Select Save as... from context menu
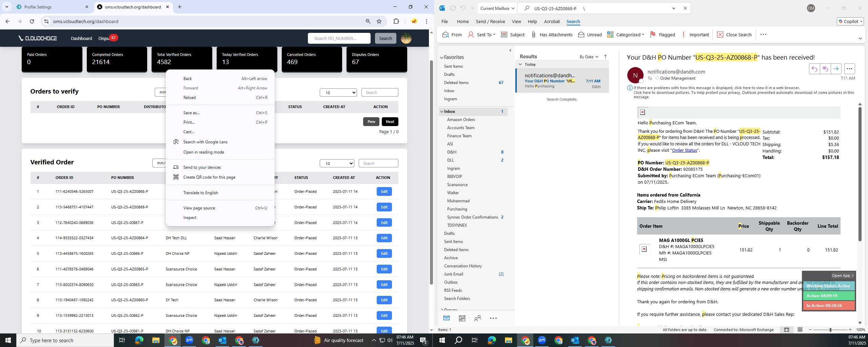The height and width of the screenshot is (347, 868). click(x=220, y=113)
